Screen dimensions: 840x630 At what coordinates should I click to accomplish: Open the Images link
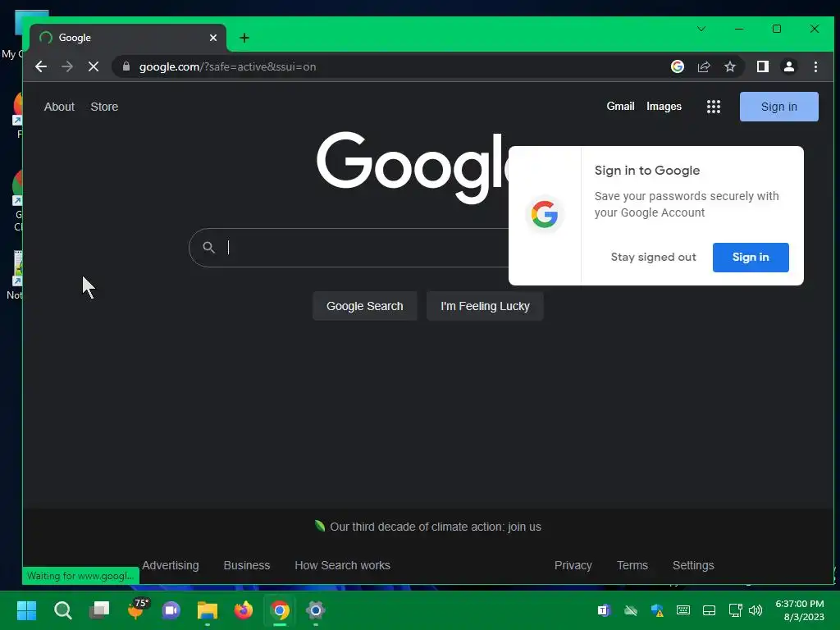pyautogui.click(x=664, y=106)
